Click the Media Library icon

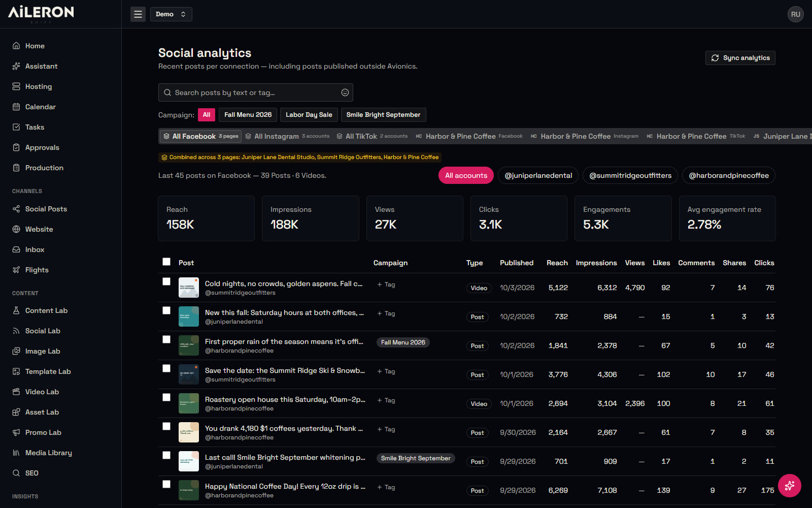(x=16, y=453)
